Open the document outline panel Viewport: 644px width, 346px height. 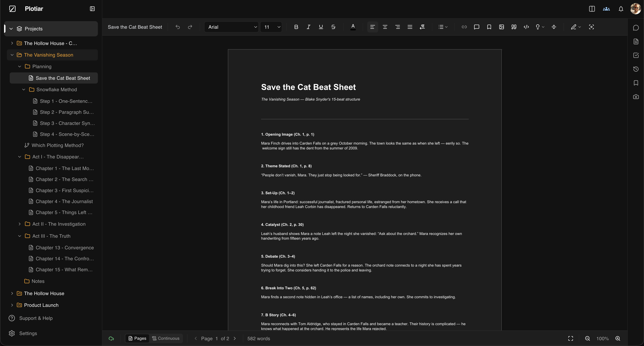pos(636,42)
